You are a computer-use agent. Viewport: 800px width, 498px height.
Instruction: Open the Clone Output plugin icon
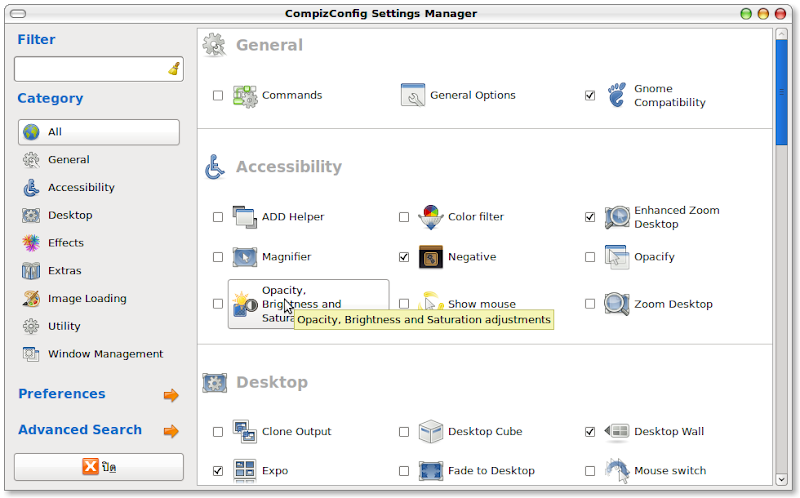pos(245,432)
